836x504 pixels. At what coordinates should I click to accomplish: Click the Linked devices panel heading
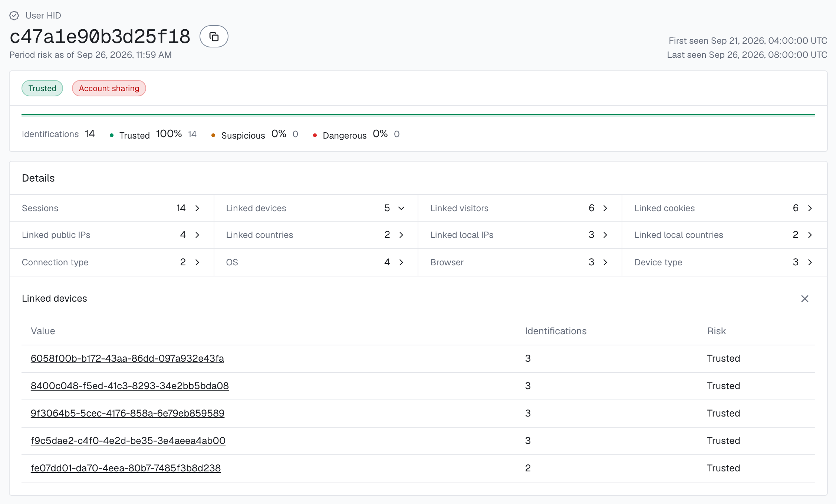(54, 299)
